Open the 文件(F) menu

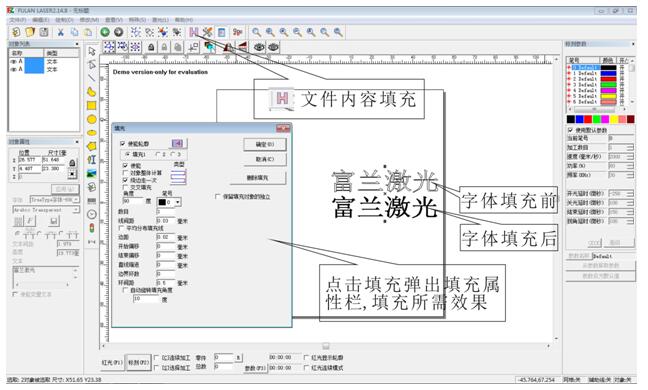coord(18,20)
